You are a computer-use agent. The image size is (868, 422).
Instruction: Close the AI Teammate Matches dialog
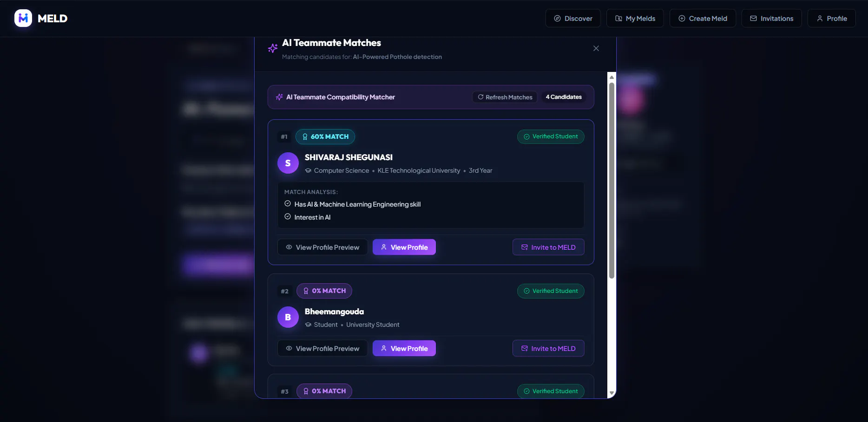click(x=596, y=48)
